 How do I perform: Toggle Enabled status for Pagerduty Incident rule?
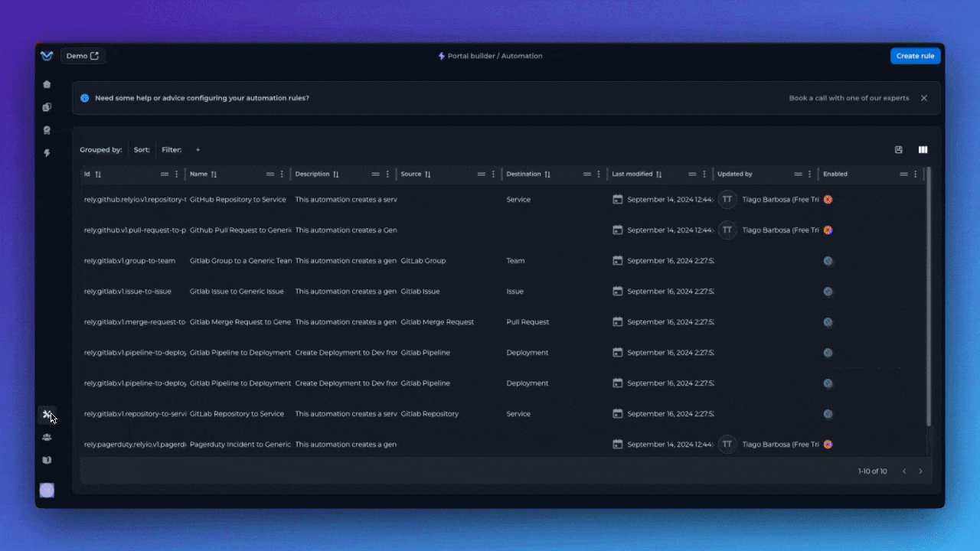pyautogui.click(x=828, y=445)
